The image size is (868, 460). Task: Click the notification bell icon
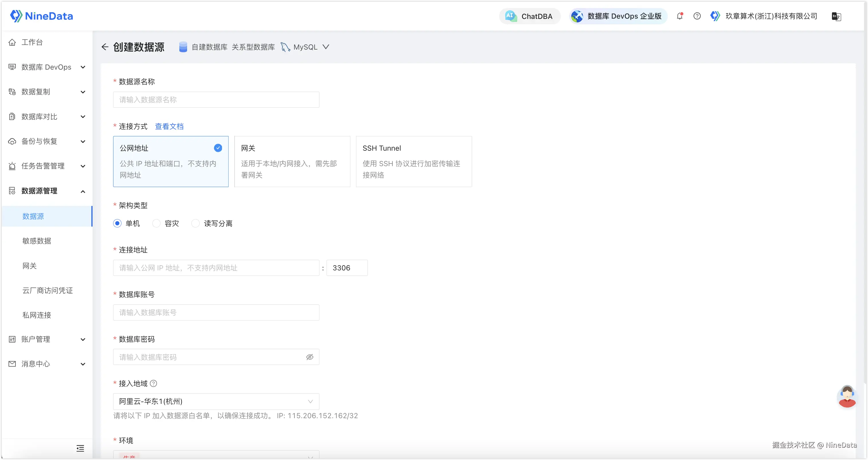click(680, 16)
